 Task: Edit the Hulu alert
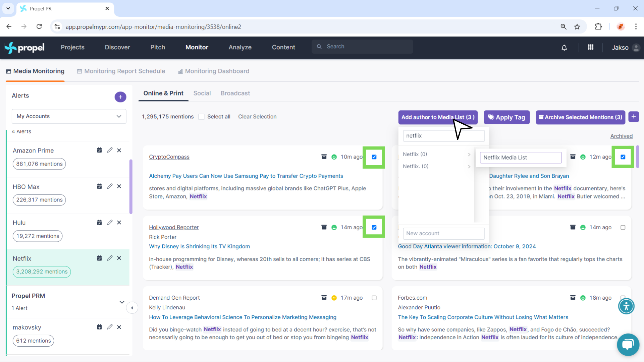110,223
